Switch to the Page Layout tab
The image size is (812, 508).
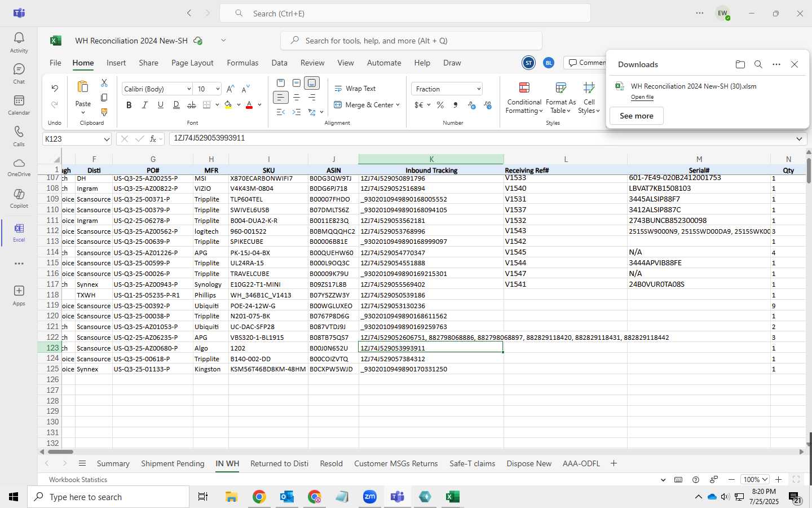[x=192, y=63]
